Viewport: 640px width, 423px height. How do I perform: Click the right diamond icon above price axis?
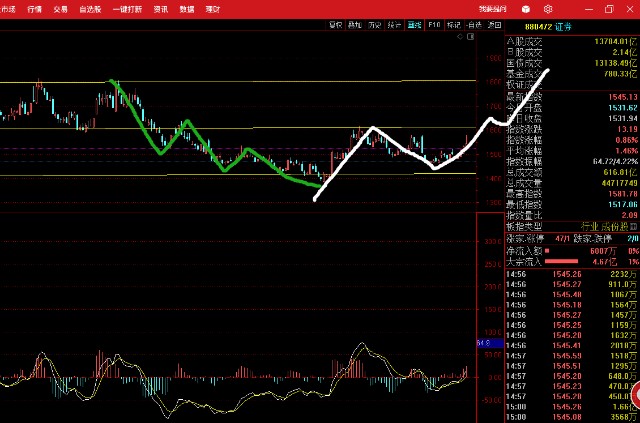click(x=468, y=35)
